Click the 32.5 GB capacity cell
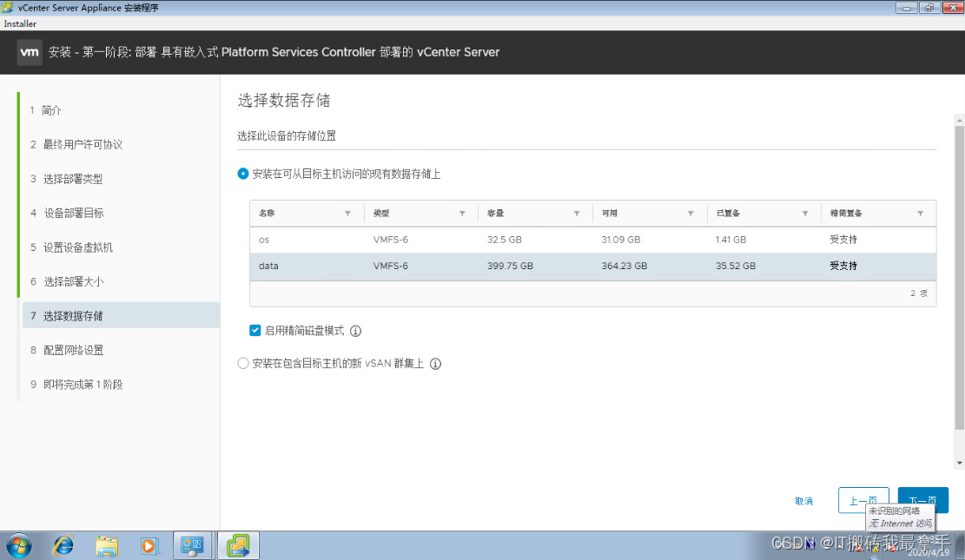The height and width of the screenshot is (560, 965). tap(504, 240)
